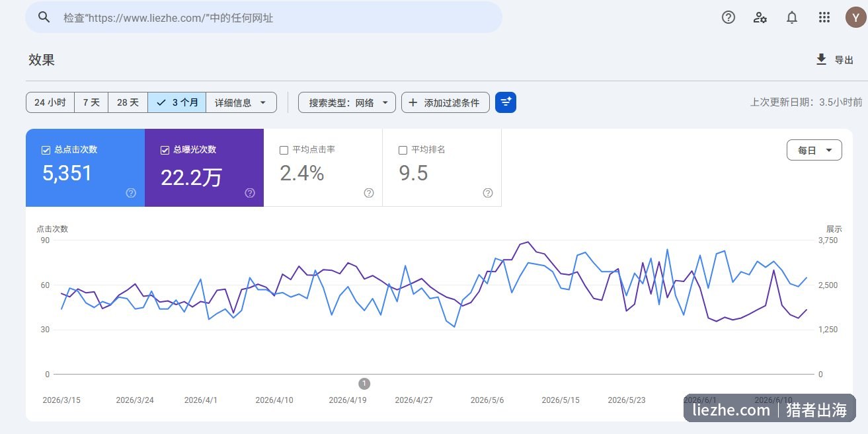Click the 上次更新日期 status text
868x434 pixels.
(806, 102)
